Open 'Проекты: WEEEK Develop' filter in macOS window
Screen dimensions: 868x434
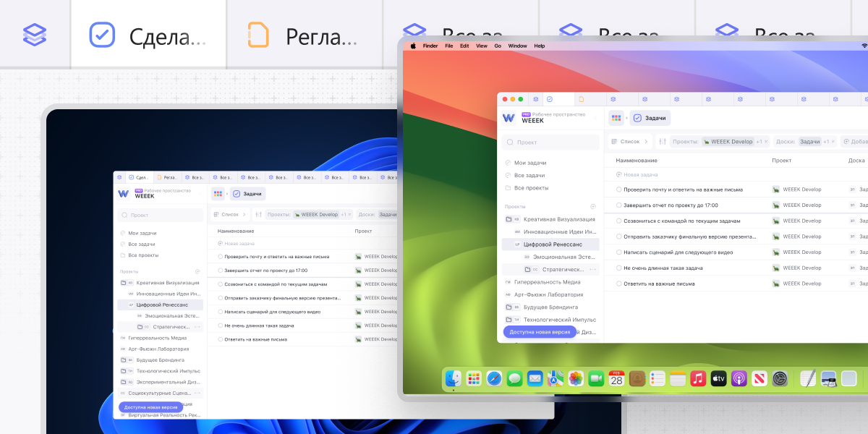click(x=719, y=142)
